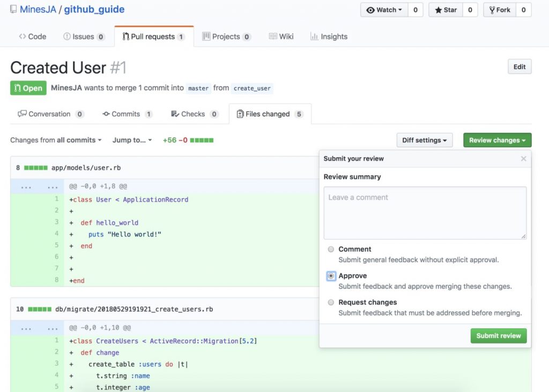The height and width of the screenshot is (392, 549).
Task: Click the Issues tab circle icon
Action: 67,36
